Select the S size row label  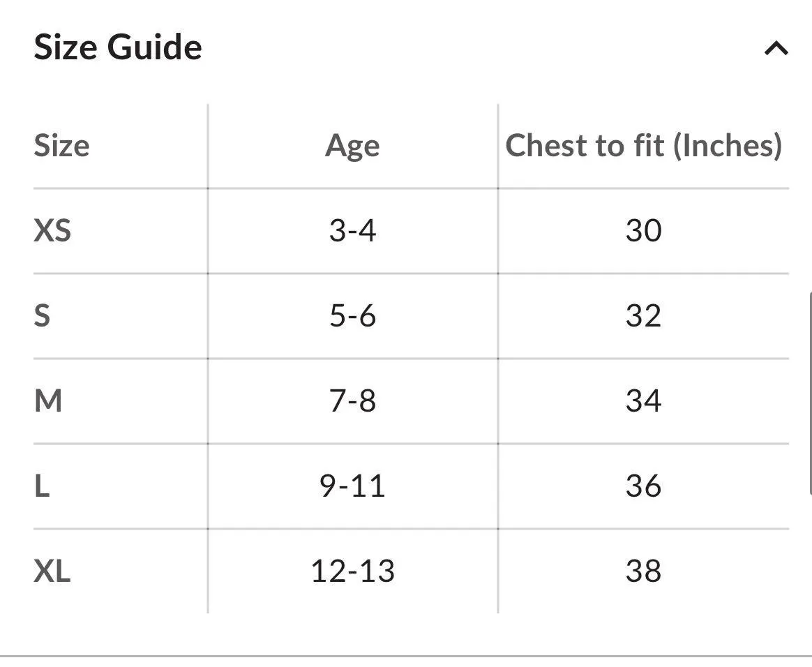click(x=42, y=316)
